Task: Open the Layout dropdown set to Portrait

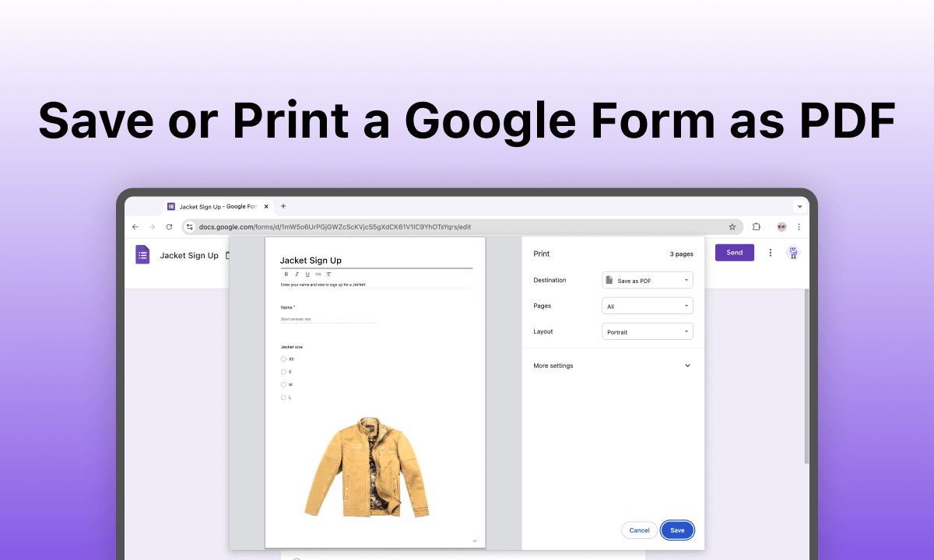Action: click(648, 331)
